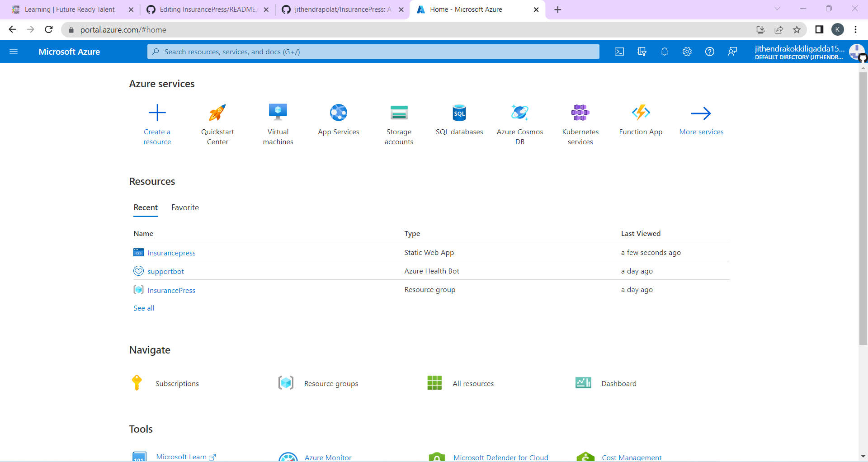The width and height of the screenshot is (868, 462).
Task: Open Directories and subscriptions filter icon
Action: coord(642,52)
